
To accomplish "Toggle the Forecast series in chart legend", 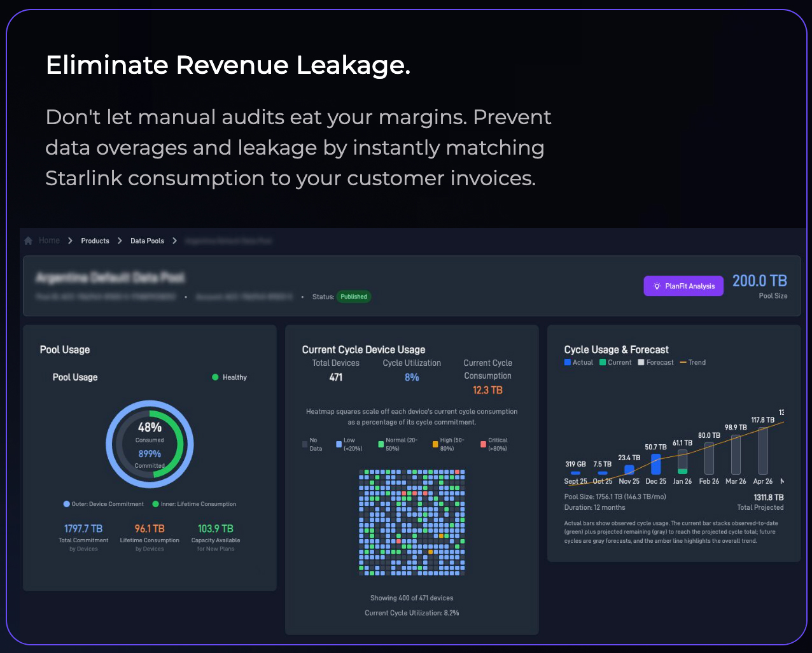I will 655,362.
